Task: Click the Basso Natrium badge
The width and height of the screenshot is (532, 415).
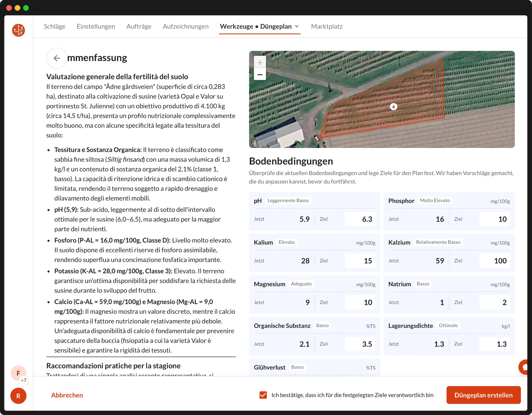Action: [423, 284]
